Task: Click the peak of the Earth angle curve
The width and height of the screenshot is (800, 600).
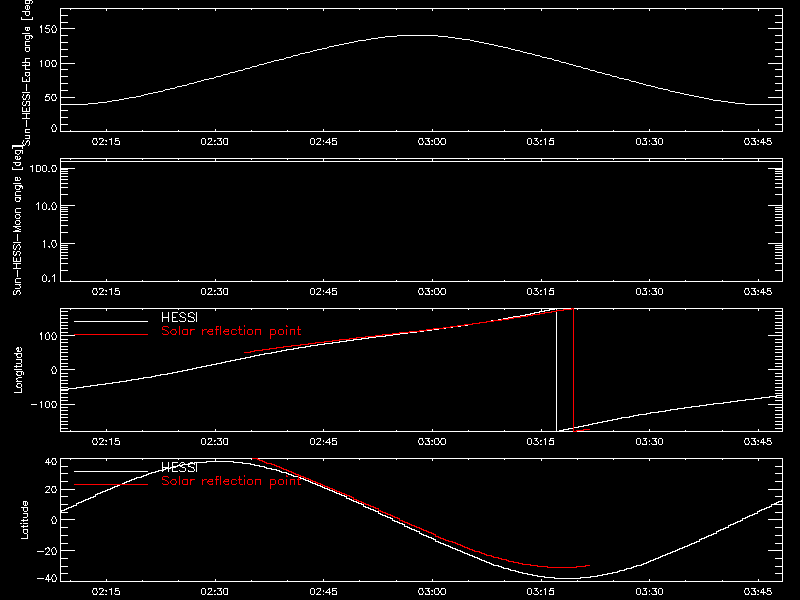Action: (x=417, y=35)
